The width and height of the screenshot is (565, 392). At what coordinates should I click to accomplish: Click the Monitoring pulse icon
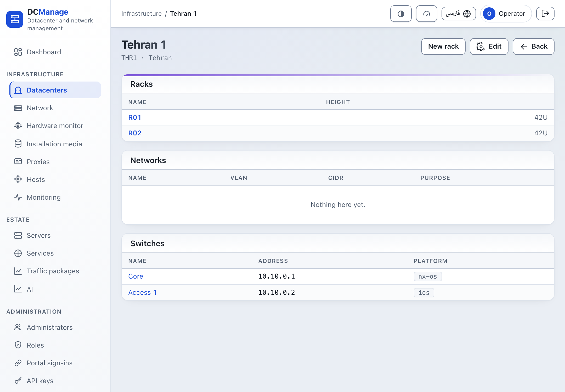18,197
